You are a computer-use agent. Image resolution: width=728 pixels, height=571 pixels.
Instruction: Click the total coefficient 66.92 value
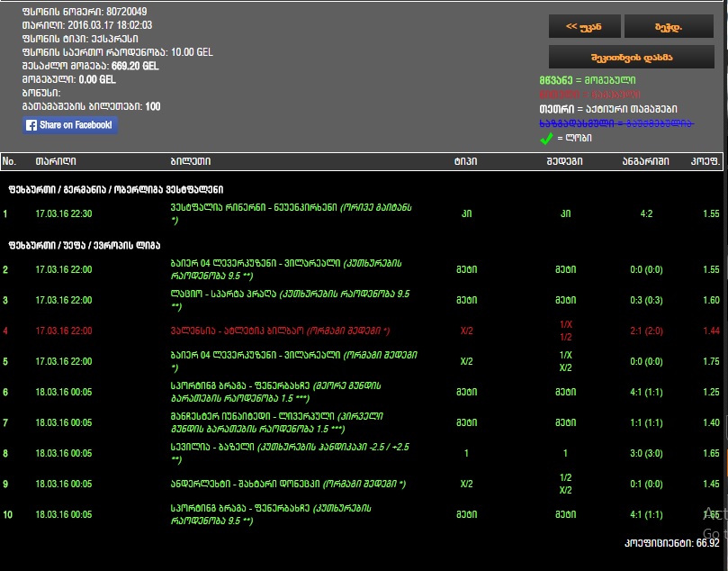coord(707,543)
